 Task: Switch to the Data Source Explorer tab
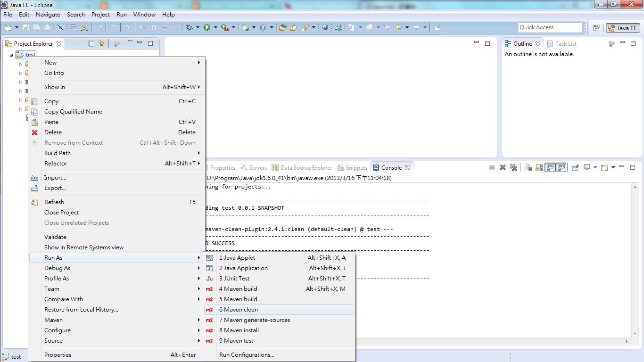302,167
